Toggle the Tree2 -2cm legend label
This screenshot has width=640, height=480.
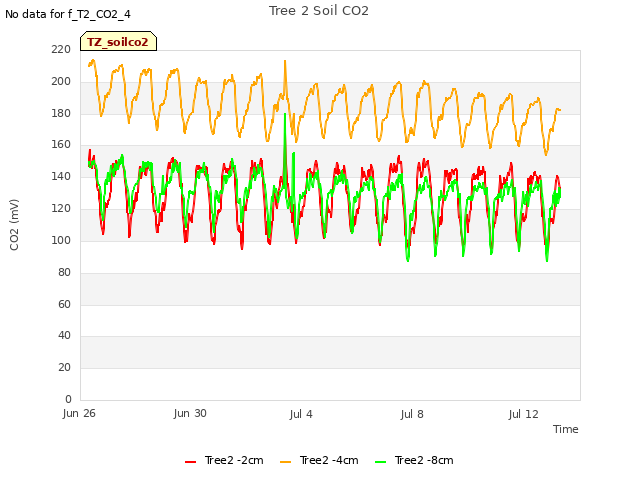pyautogui.click(x=234, y=460)
